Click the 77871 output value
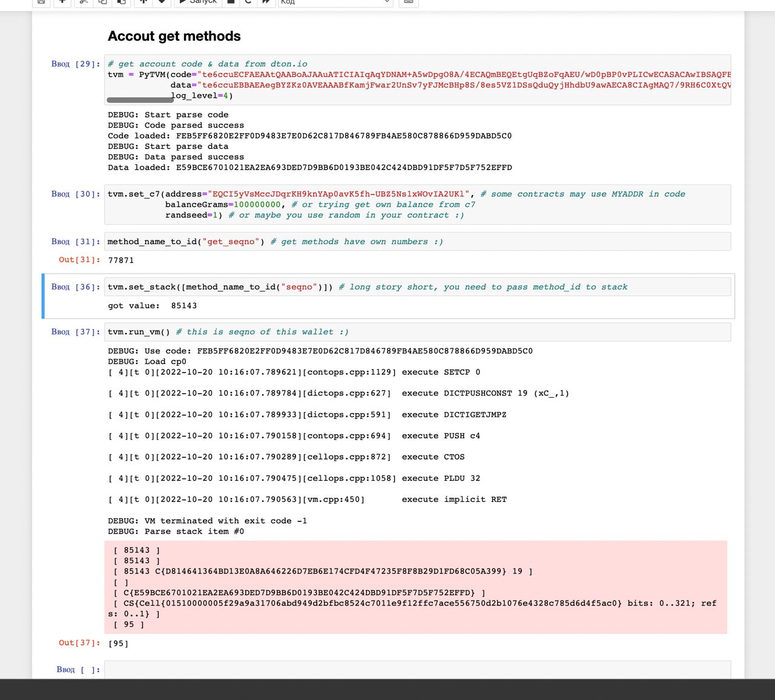This screenshot has height=700, width=775. pos(121,260)
